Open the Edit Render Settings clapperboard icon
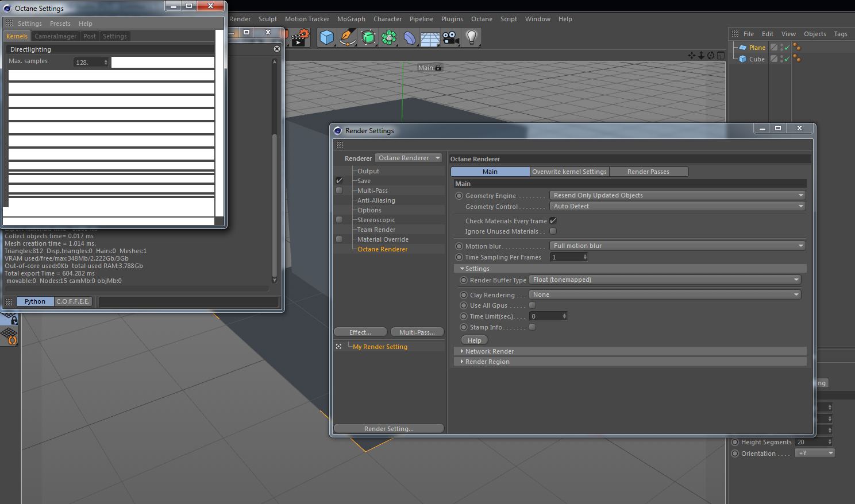 (x=300, y=38)
